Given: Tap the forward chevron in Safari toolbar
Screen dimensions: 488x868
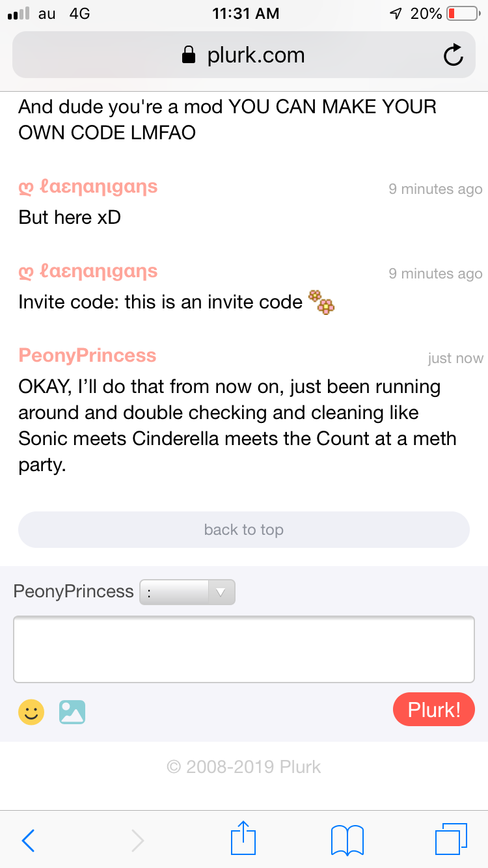Looking at the screenshot, I should point(137,841).
